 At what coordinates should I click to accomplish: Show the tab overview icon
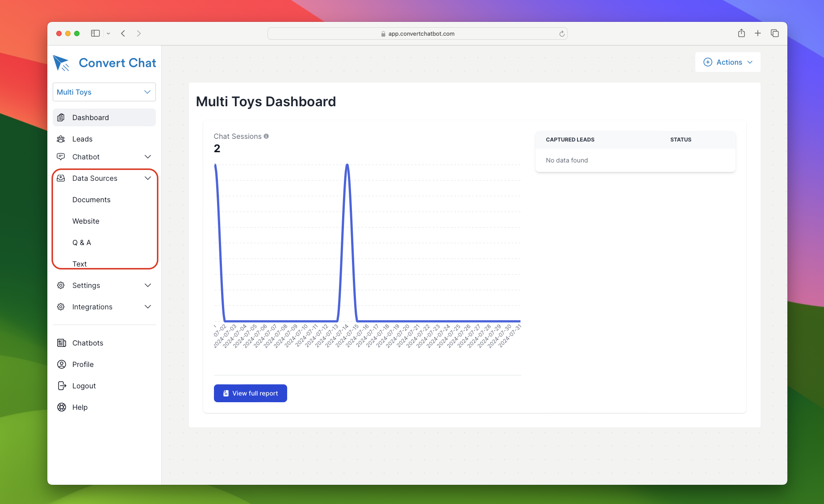[x=775, y=33]
